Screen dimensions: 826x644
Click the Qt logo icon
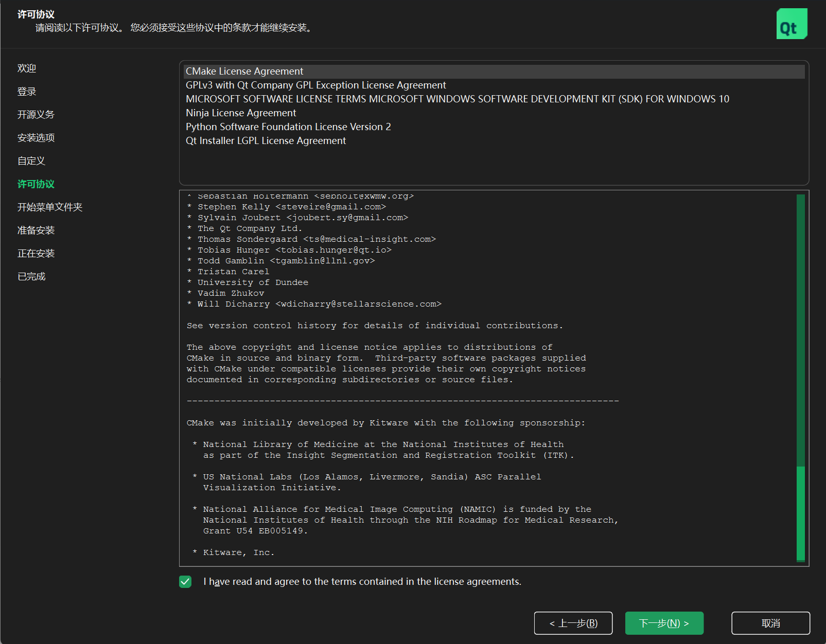[x=792, y=23]
